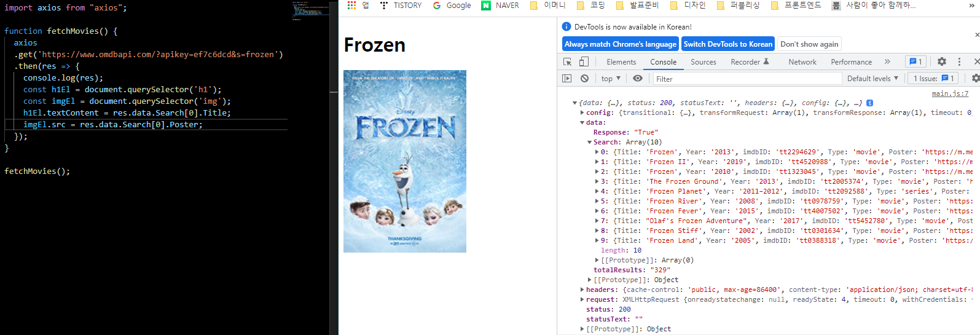The width and height of the screenshot is (980, 335).
Task: Activate the inspect element picker icon
Action: (x=568, y=61)
